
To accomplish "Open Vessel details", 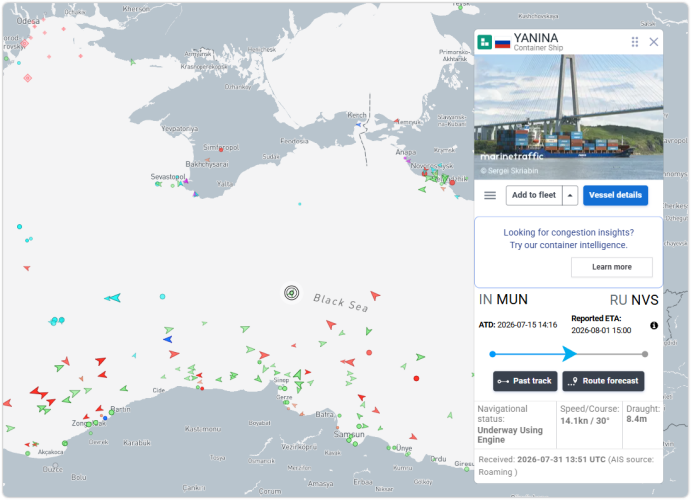I will point(615,196).
